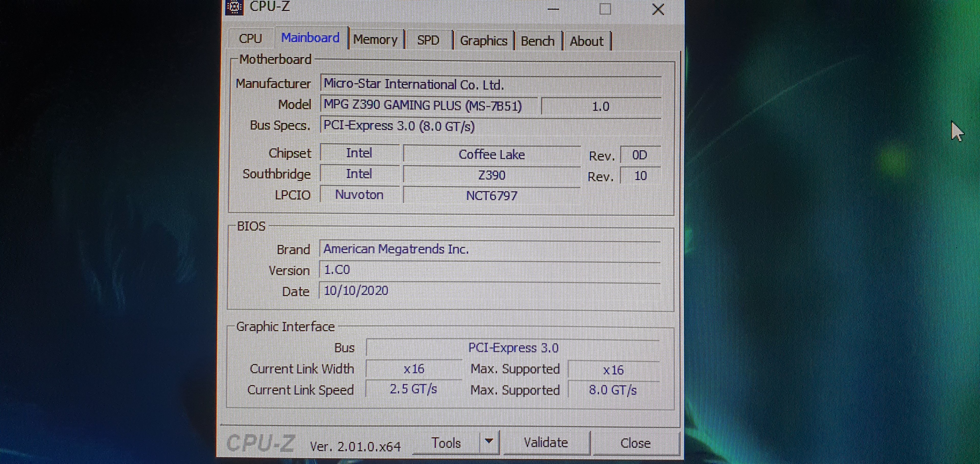Viewport: 980px width, 464px height.
Task: Click the Mainboard tab
Action: [310, 38]
